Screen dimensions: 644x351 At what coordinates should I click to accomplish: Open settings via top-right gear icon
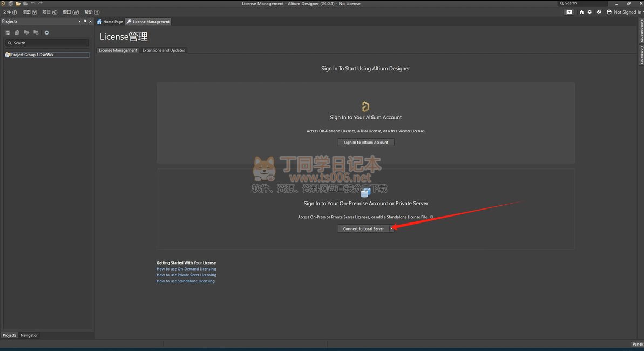(x=589, y=12)
